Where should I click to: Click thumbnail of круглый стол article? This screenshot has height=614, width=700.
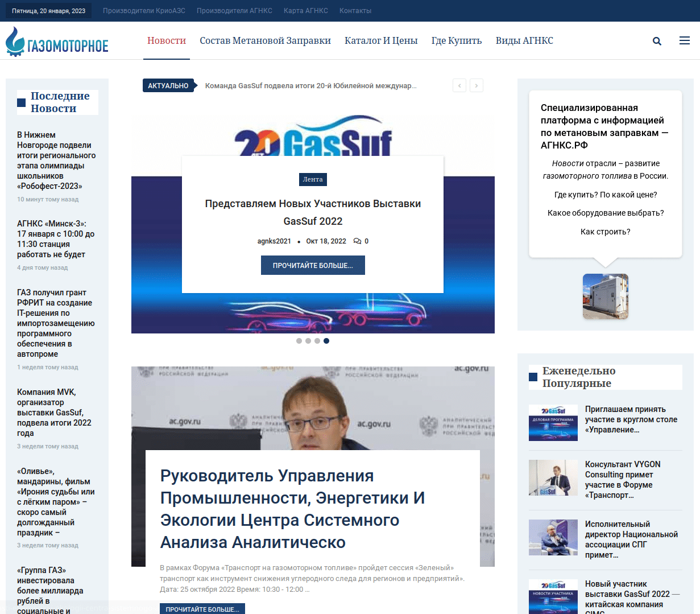(553, 423)
